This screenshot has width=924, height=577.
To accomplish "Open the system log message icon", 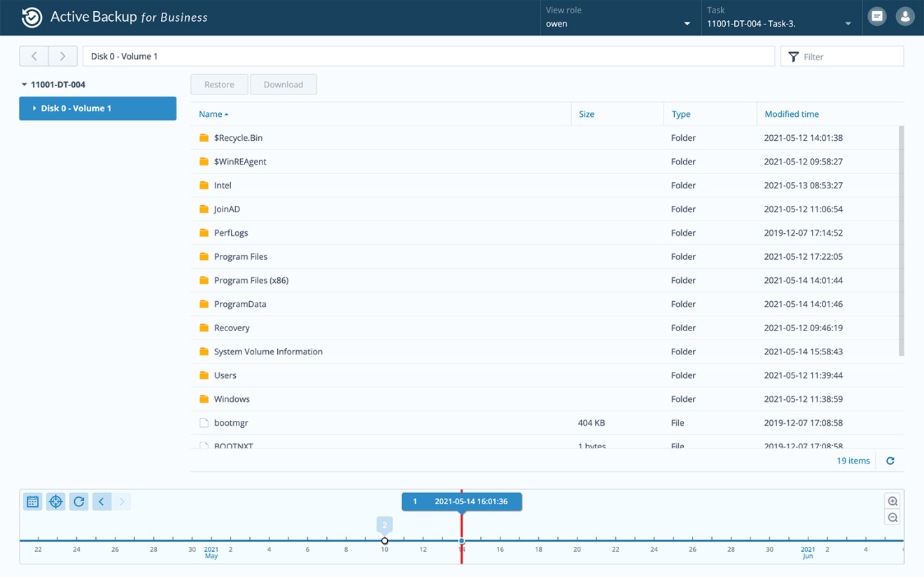I will click(876, 15).
